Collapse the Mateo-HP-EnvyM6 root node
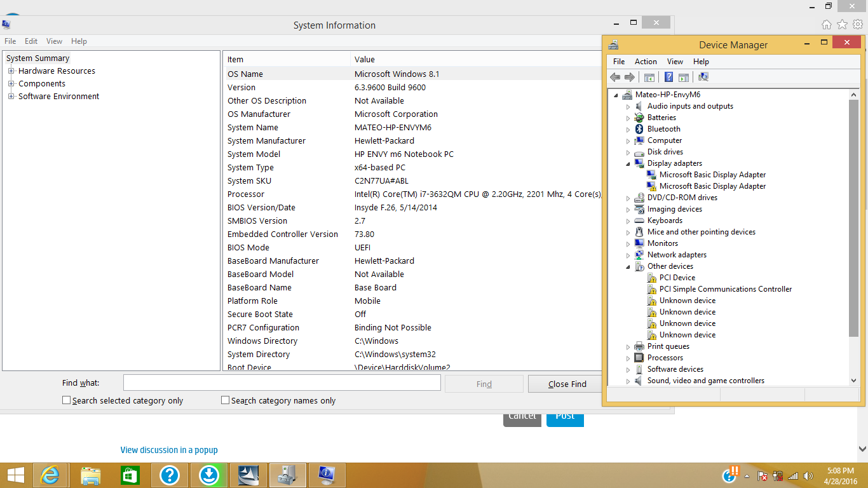868x488 pixels. tap(616, 95)
